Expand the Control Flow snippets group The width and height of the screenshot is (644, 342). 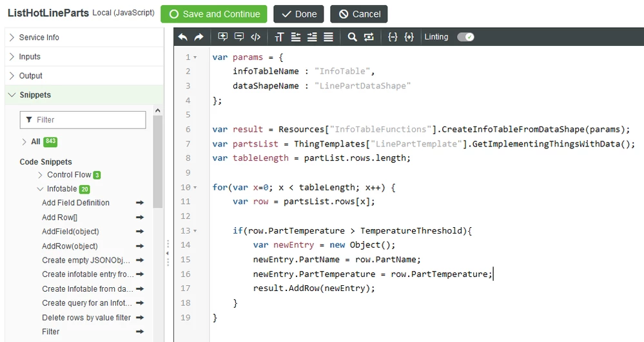[40, 175]
